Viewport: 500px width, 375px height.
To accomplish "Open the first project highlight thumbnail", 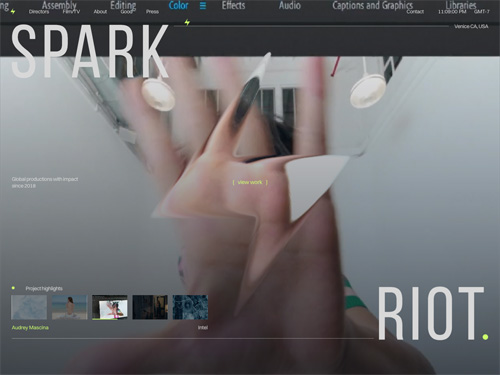I will [x=29, y=307].
